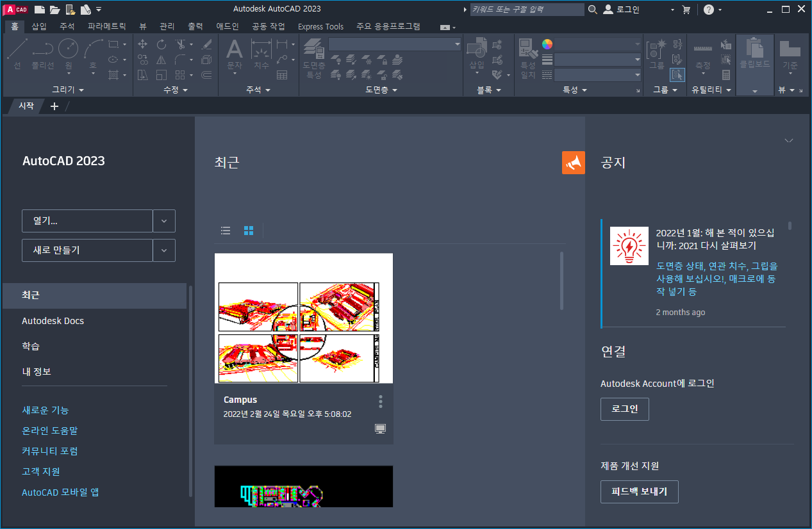
Task: Open the Campus card three-dot menu
Action: [381, 402]
